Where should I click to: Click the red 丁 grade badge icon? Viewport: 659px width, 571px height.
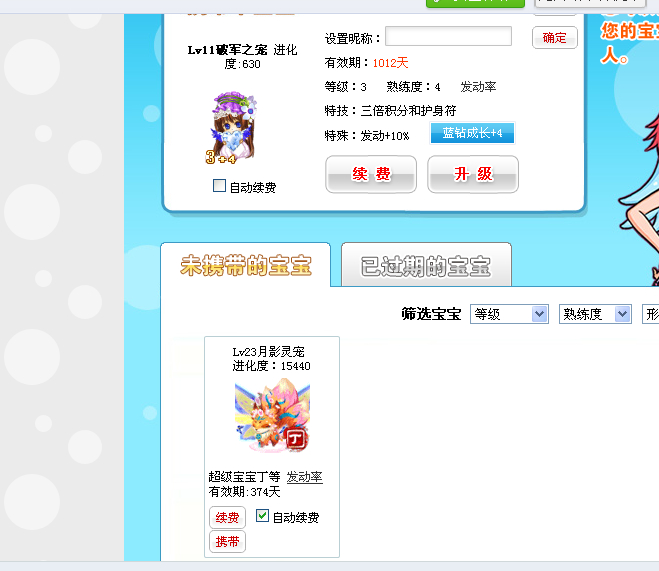[x=296, y=439]
